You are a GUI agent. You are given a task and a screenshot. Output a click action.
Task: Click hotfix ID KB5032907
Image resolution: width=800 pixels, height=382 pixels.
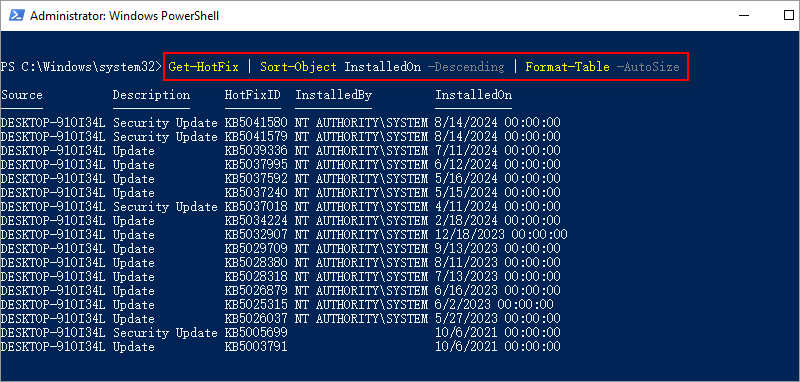(x=256, y=235)
